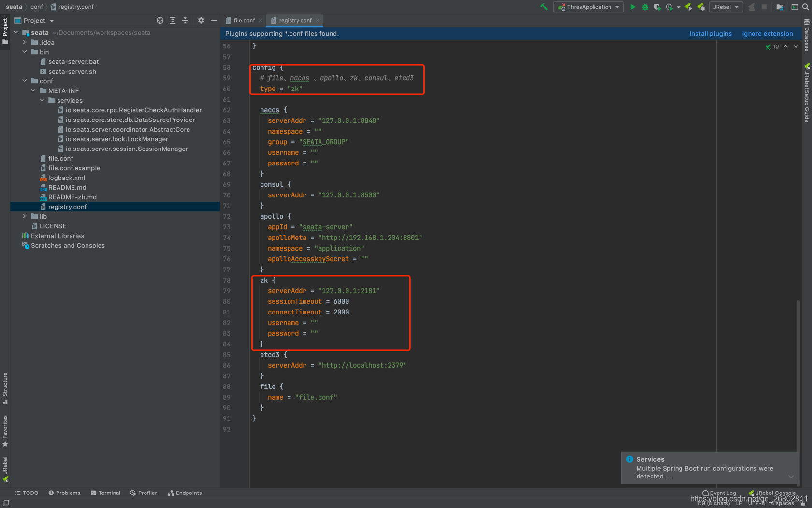Collapse the services folder

[x=42, y=100]
